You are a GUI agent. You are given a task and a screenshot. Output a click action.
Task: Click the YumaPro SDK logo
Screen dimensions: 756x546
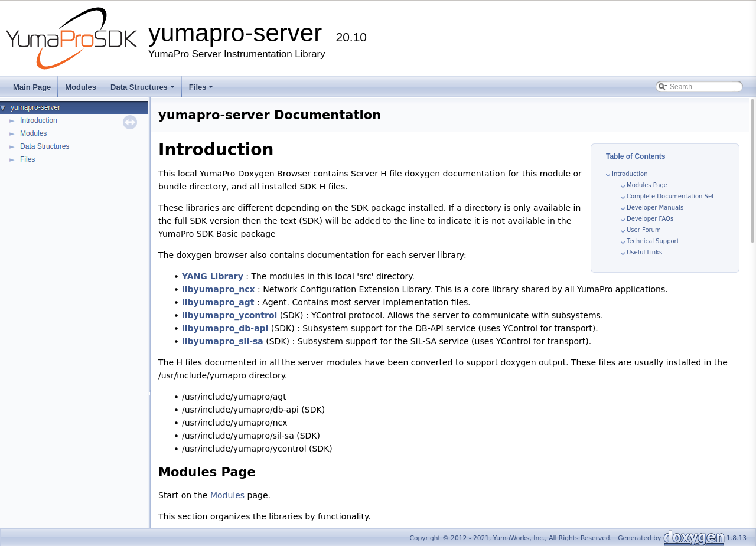[x=71, y=38]
